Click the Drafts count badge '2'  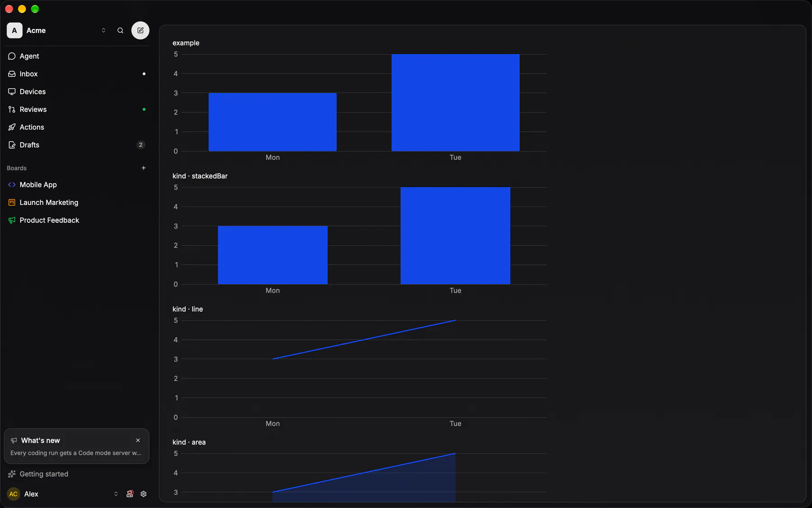click(x=141, y=145)
